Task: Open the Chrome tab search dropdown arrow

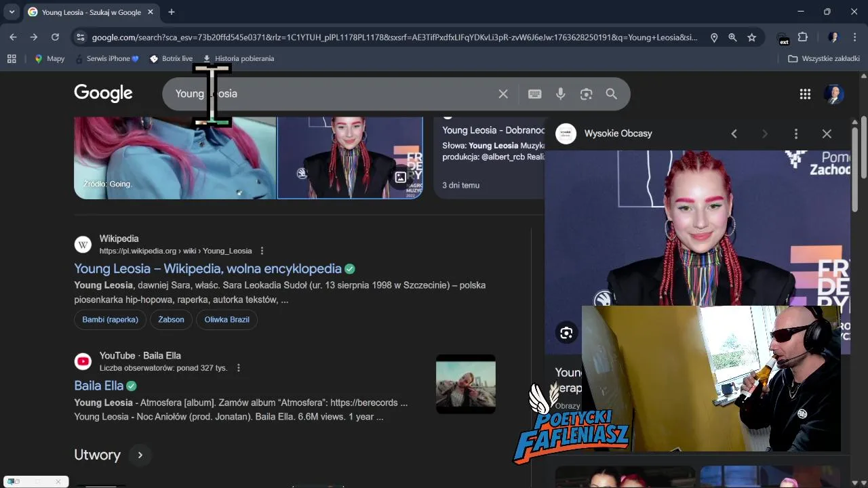Action: coord(12,12)
